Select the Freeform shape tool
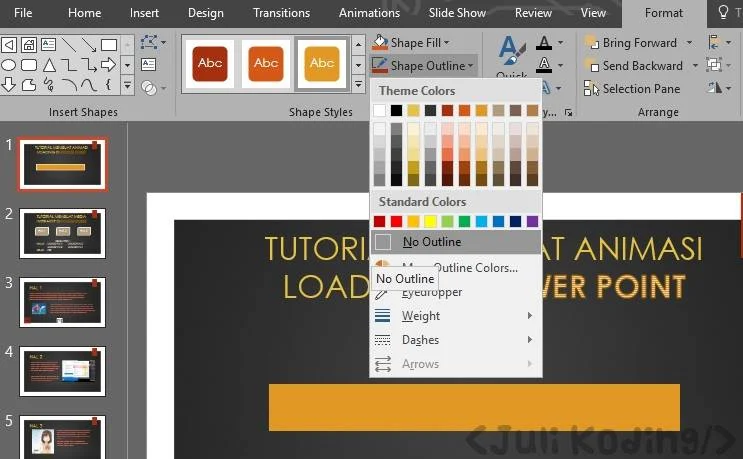The height and width of the screenshot is (459, 743). coord(28,85)
